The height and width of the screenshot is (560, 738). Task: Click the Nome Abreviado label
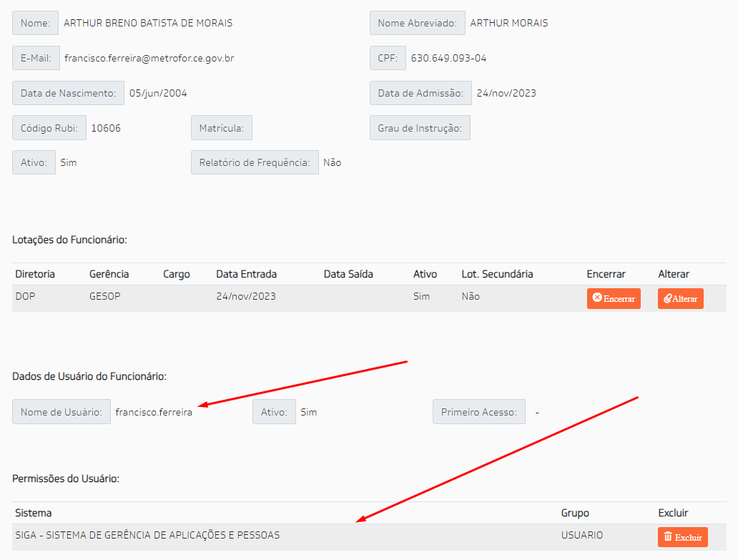pyautogui.click(x=418, y=23)
